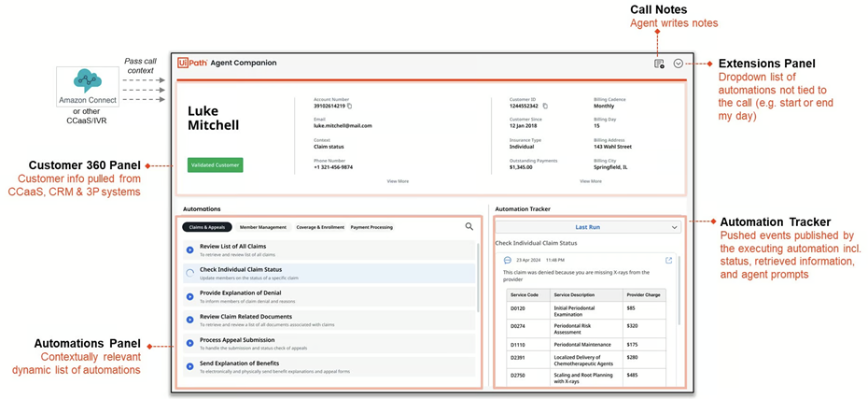868x399 pixels.
Task: Click the Automation Tracker scrollbar
Action: (679, 291)
